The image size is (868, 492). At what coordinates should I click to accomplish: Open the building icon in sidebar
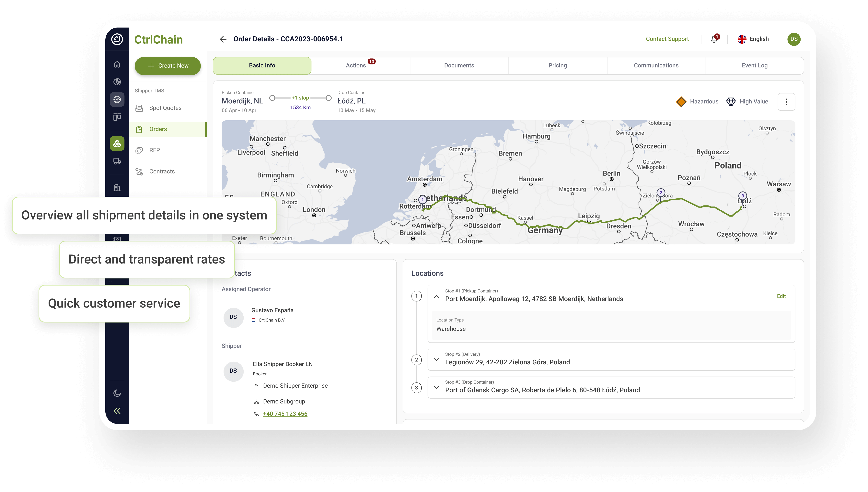(x=117, y=188)
